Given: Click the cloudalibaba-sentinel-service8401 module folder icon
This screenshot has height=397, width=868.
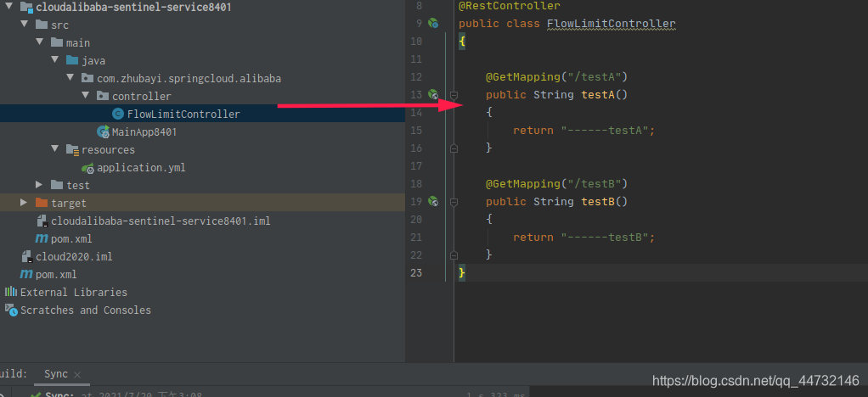Looking at the screenshot, I should click(x=26, y=7).
